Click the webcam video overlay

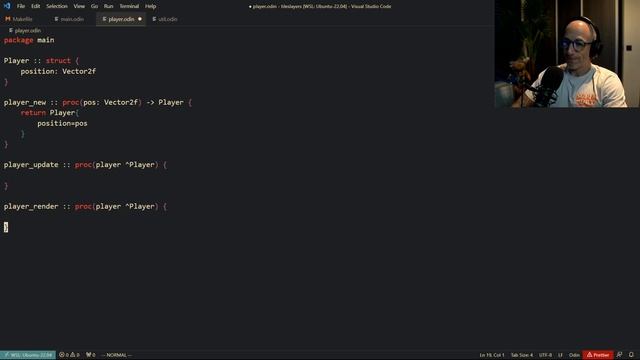(x=567, y=54)
